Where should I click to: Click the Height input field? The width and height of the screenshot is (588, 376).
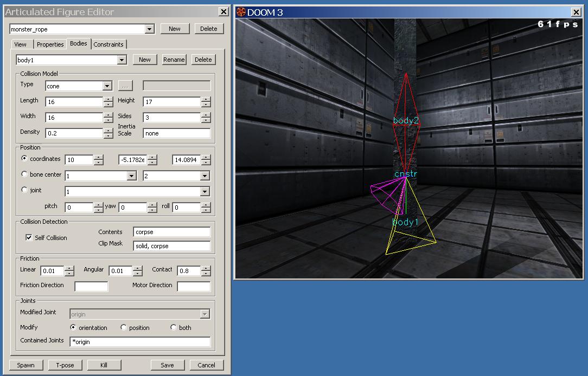click(x=172, y=102)
